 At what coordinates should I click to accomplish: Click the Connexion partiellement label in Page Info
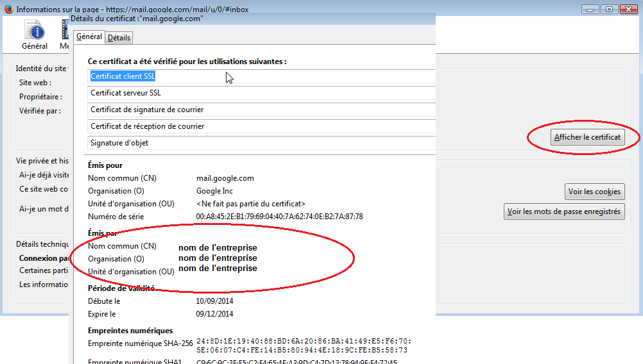point(44,258)
